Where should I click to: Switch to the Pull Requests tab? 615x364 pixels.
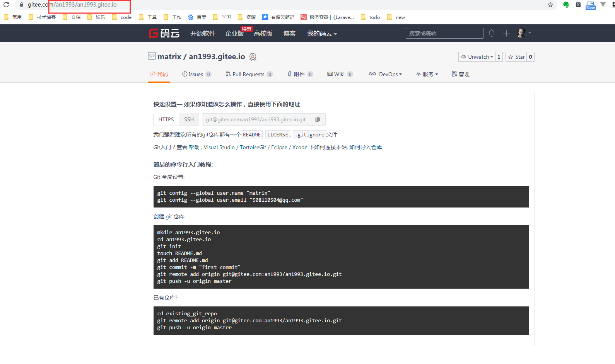[249, 74]
